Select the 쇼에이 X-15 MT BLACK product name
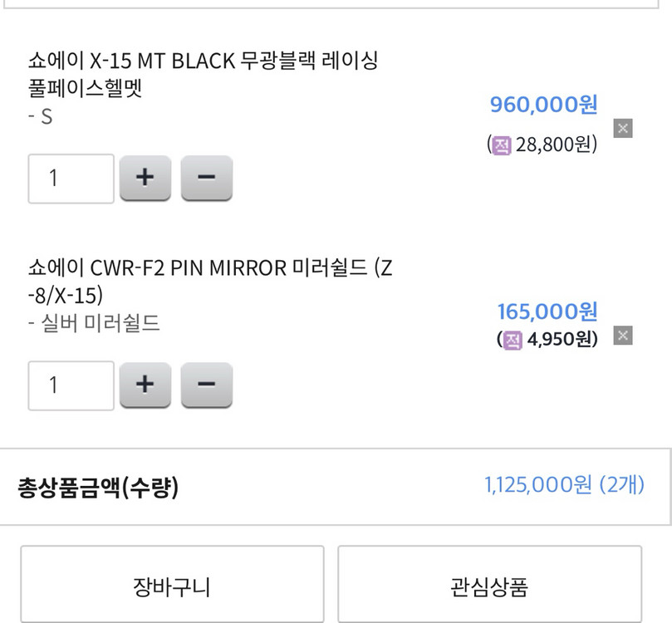The image size is (672, 623). [x=203, y=74]
